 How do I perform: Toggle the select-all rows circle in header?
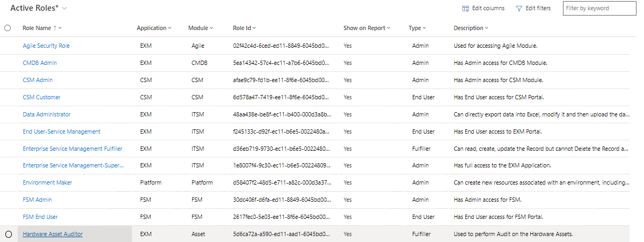(8, 28)
